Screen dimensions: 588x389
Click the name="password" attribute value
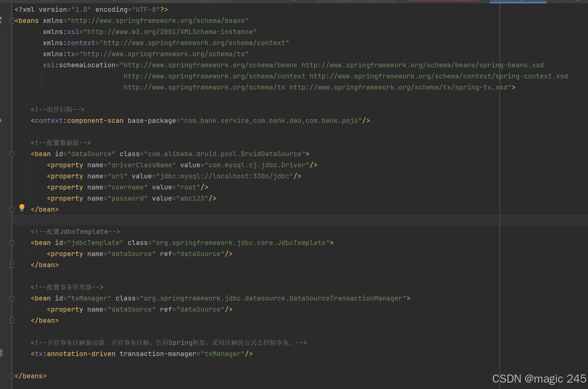pyautogui.click(x=128, y=199)
